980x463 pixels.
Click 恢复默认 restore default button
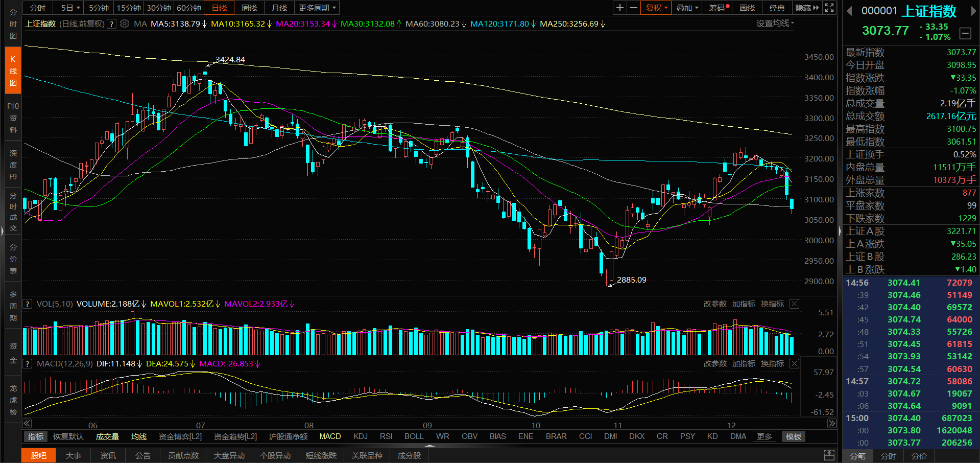point(68,436)
